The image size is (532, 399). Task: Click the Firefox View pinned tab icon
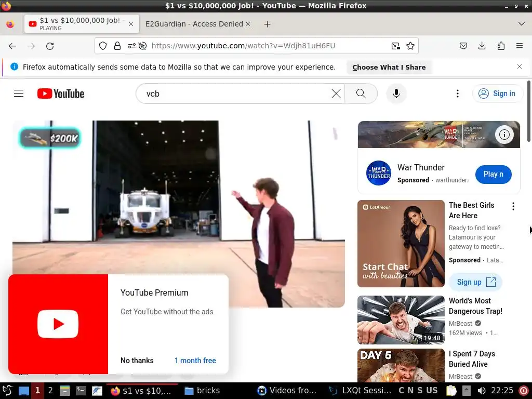[10, 24]
